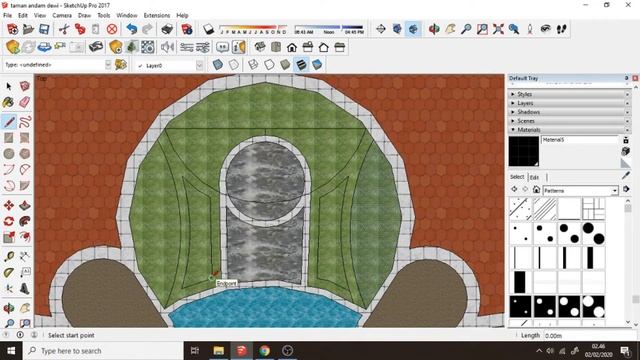
Task: Open the Type undefined dropdown
Action: coord(108,64)
